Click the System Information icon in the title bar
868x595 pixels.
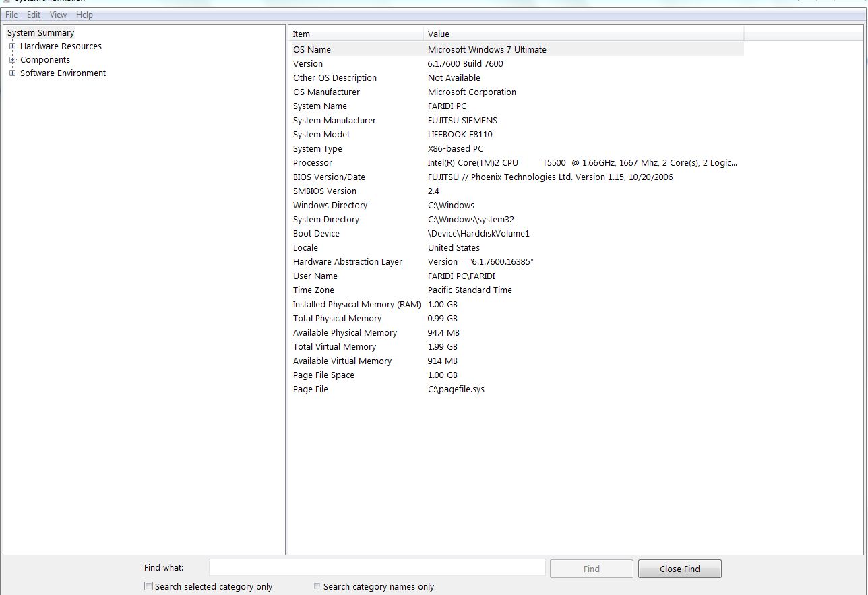[5, 3]
